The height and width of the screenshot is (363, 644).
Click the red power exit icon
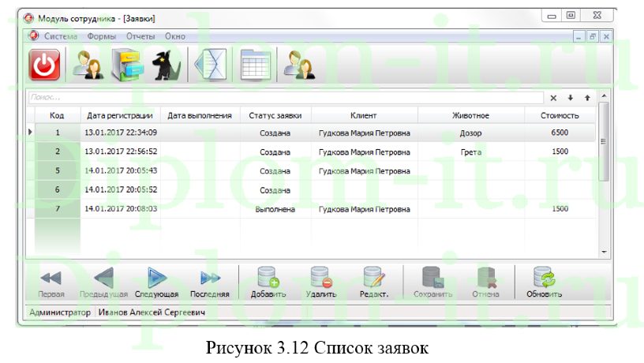point(44,65)
